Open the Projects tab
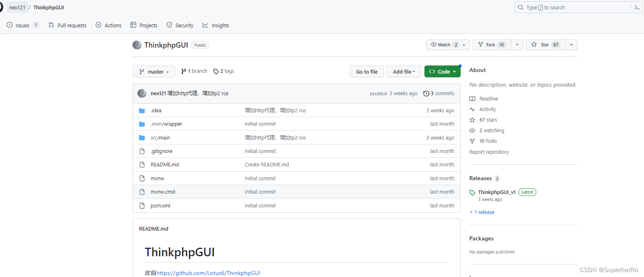 144,25
